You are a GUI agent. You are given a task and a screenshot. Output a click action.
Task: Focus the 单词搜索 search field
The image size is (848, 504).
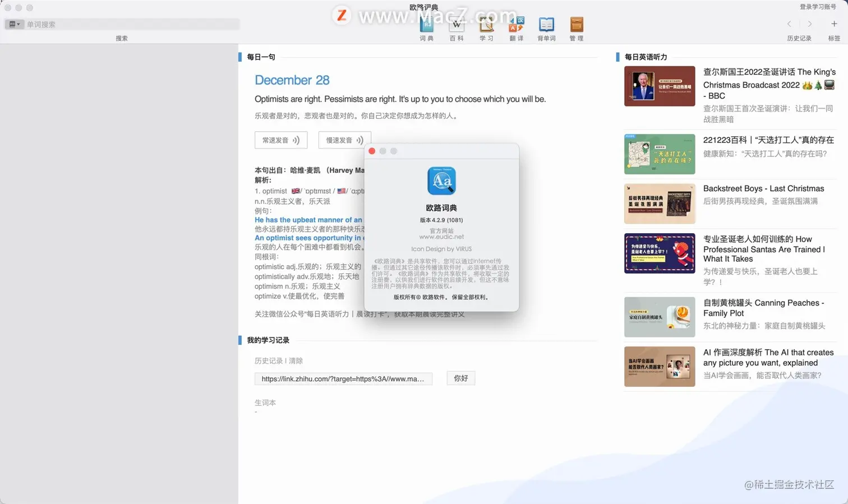click(x=132, y=24)
